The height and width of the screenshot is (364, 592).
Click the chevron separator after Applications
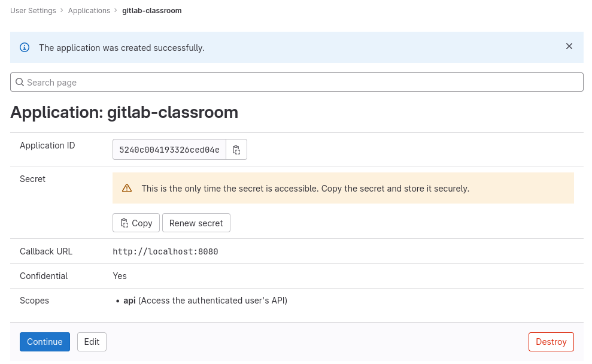pos(115,10)
